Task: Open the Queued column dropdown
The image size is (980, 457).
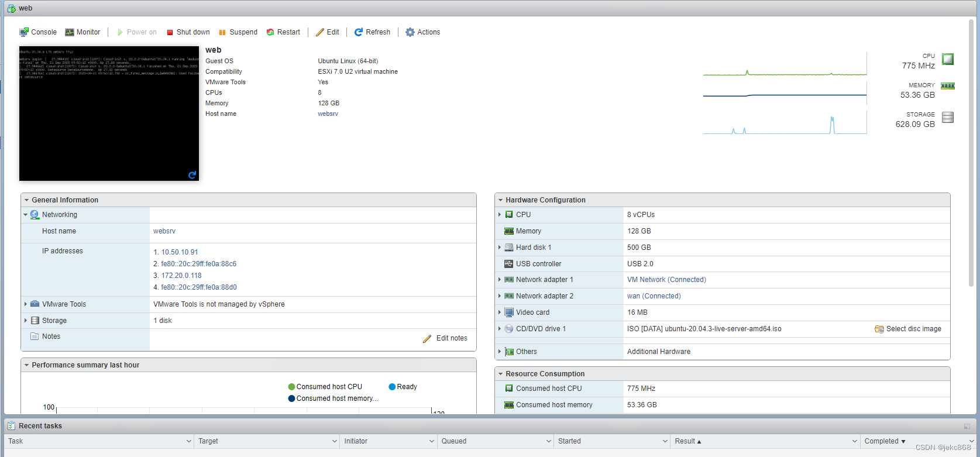Action: 549,441
